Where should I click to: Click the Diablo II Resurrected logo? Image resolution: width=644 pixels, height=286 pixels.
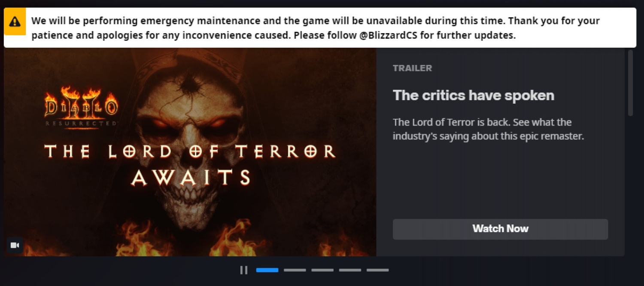81,106
